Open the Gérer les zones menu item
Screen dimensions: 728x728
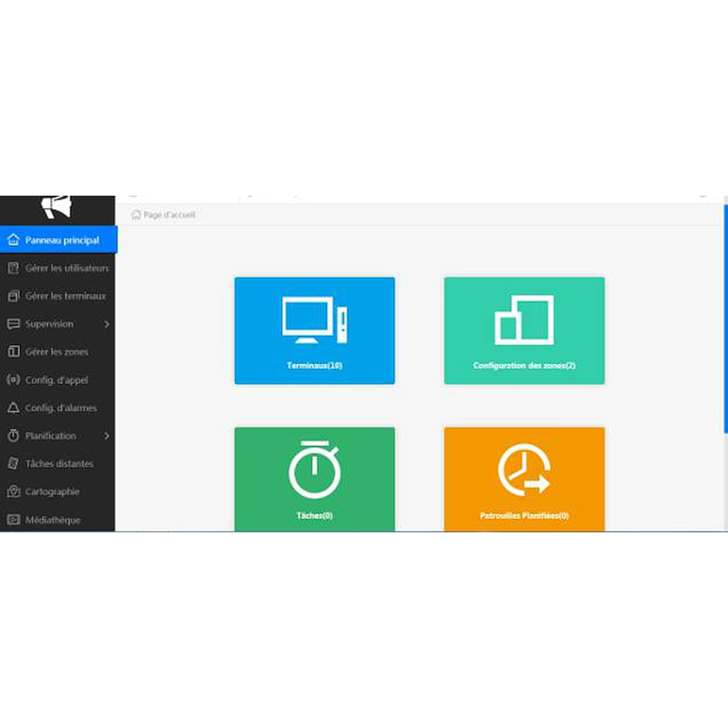point(56,351)
